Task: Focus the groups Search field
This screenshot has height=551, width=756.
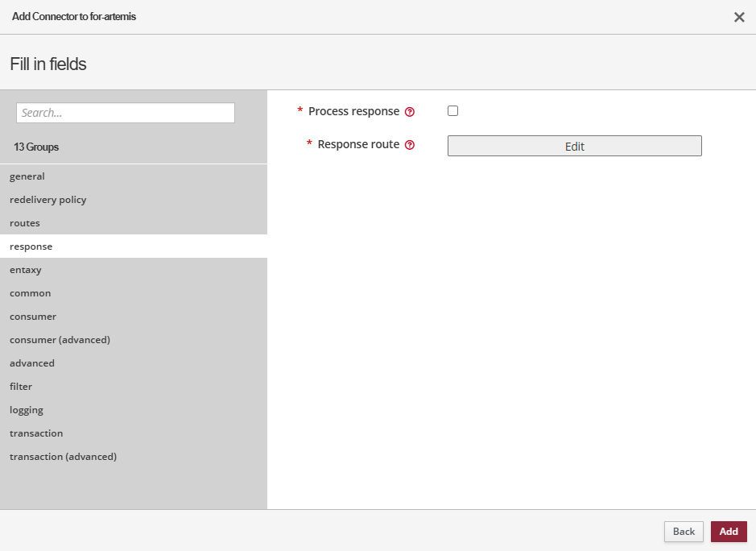Action: coord(126,113)
